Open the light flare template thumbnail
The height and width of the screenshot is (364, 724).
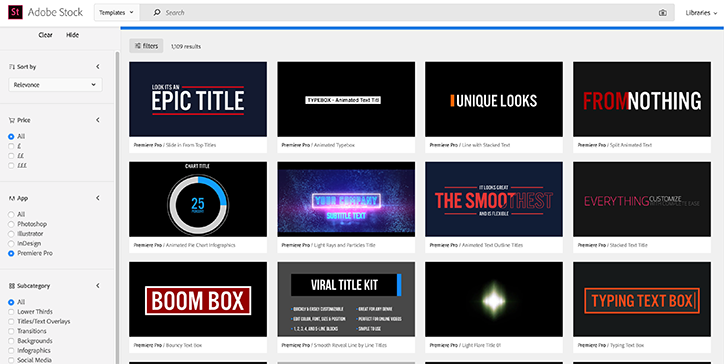coord(494,299)
